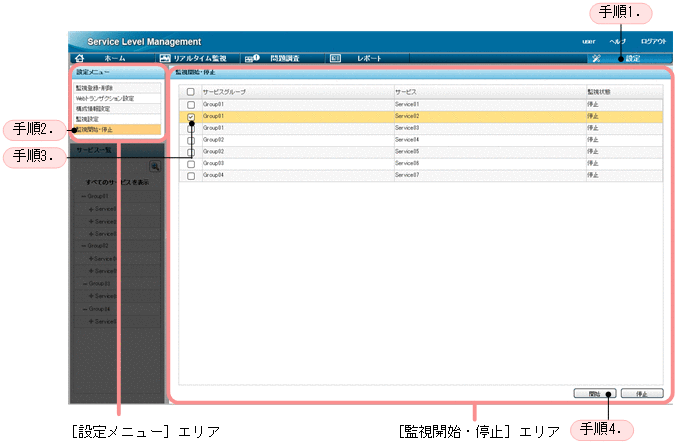Collapse the Group01 tree node
677x444 pixels.
point(84,196)
